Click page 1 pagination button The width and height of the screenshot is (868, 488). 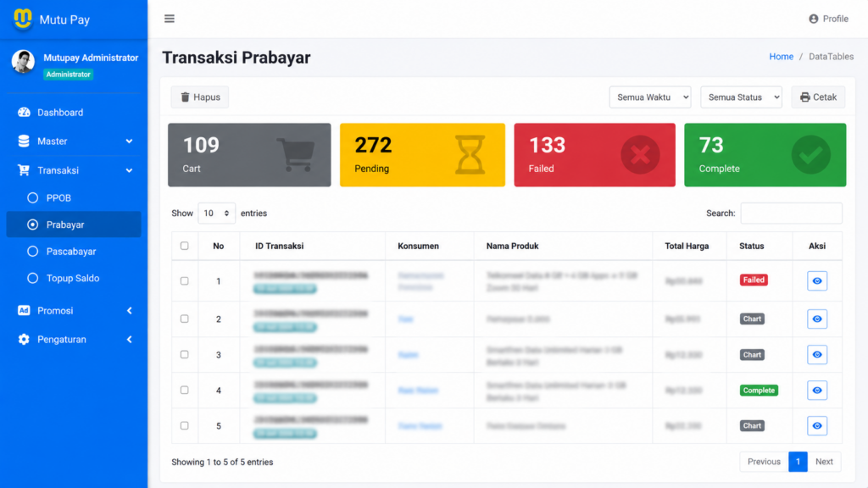coord(798,462)
